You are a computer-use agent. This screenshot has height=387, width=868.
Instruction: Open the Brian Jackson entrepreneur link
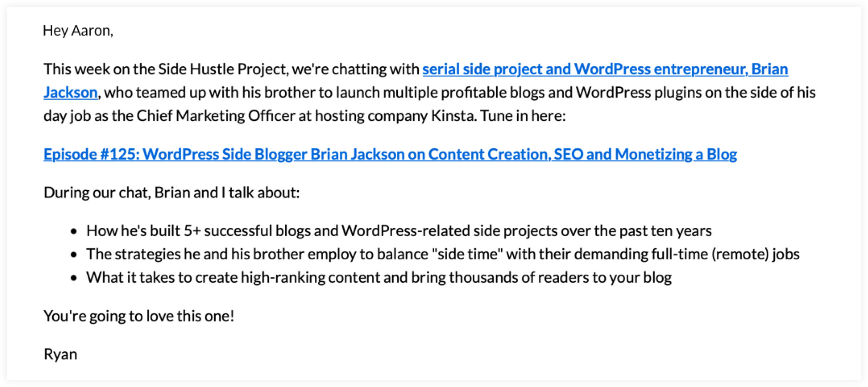point(605,69)
